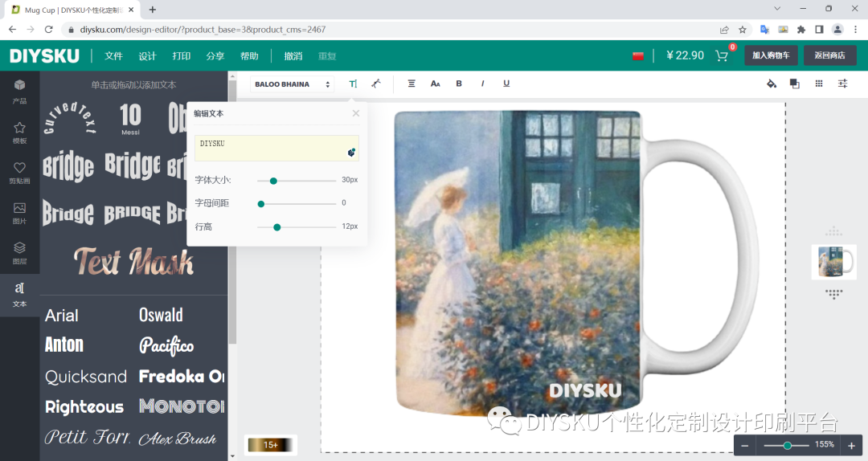The height and width of the screenshot is (461, 868).
Task: Open text alignment options
Action: click(x=411, y=84)
